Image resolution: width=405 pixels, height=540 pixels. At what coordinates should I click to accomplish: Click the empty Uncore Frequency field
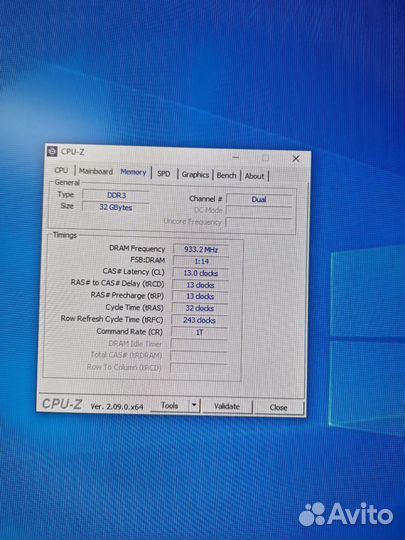[x=259, y=222]
